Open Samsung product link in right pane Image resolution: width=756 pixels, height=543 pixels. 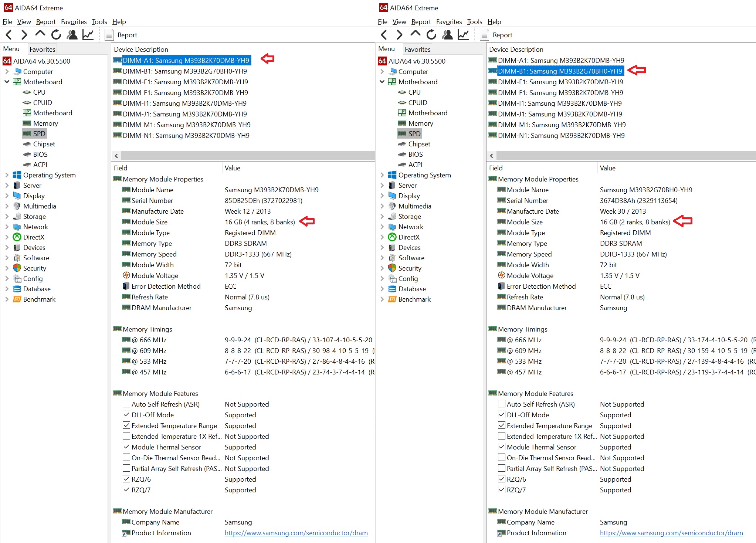click(671, 533)
